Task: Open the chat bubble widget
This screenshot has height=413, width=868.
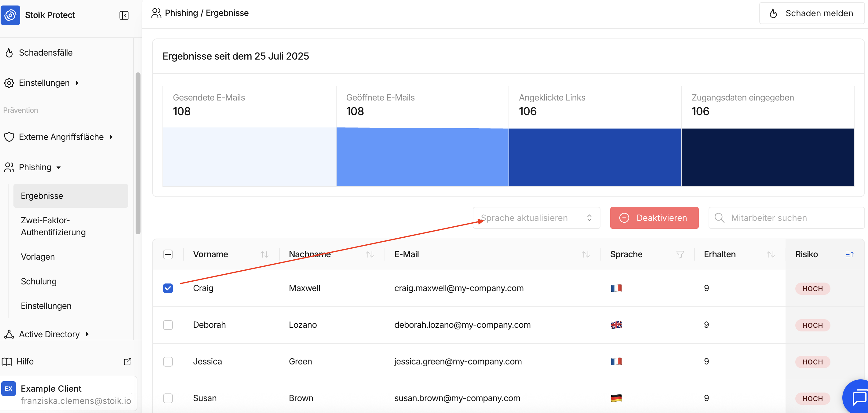Action: 858,397
